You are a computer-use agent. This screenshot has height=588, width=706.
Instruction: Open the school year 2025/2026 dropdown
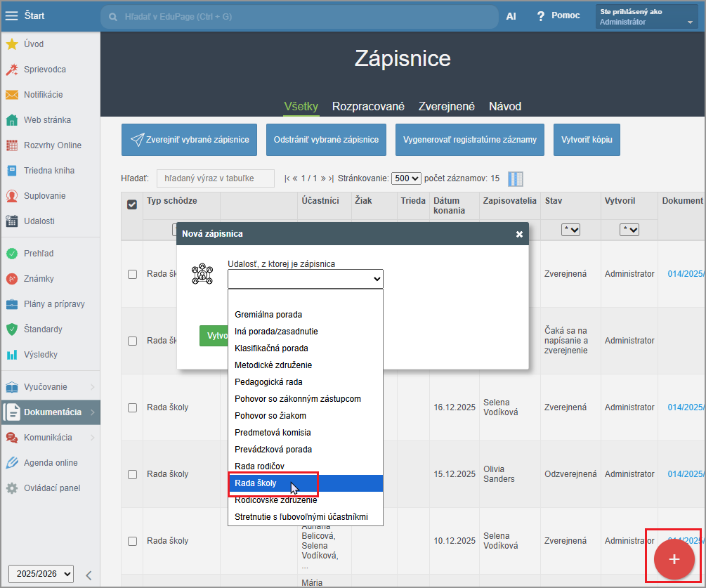41,574
